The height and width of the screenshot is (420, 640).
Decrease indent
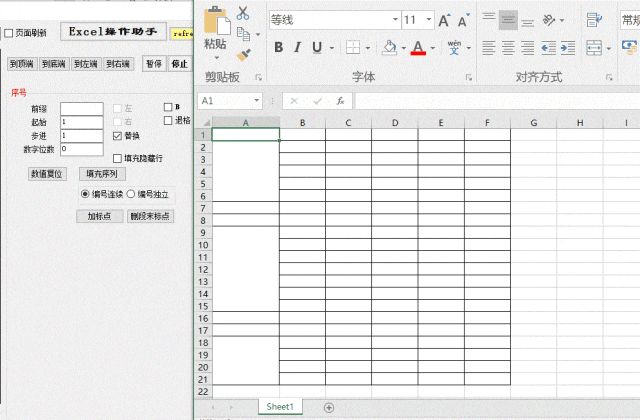point(549,48)
